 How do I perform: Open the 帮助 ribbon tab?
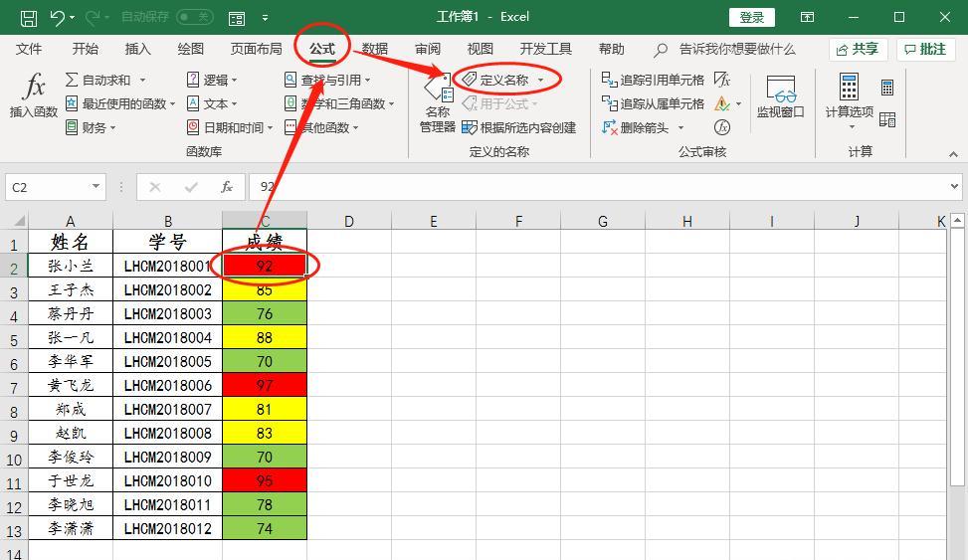point(611,49)
